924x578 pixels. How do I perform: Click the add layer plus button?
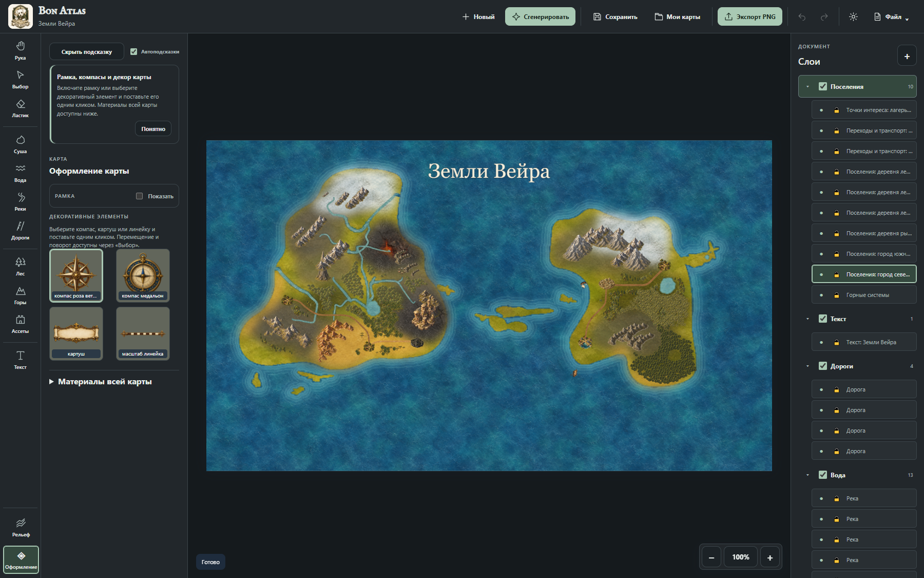[x=907, y=56]
